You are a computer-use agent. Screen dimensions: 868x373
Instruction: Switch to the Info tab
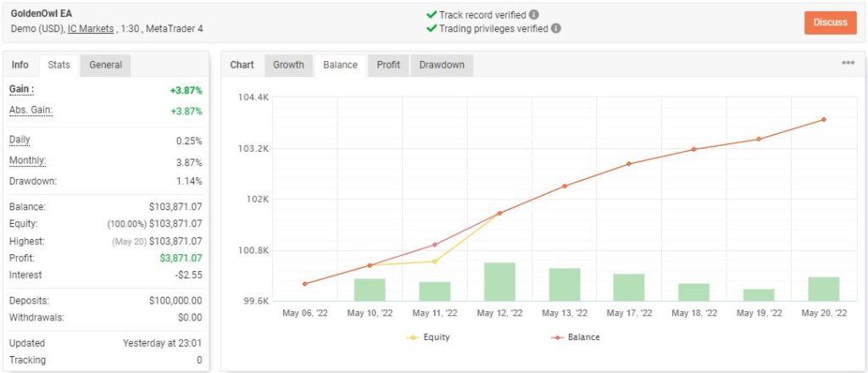[x=20, y=65]
